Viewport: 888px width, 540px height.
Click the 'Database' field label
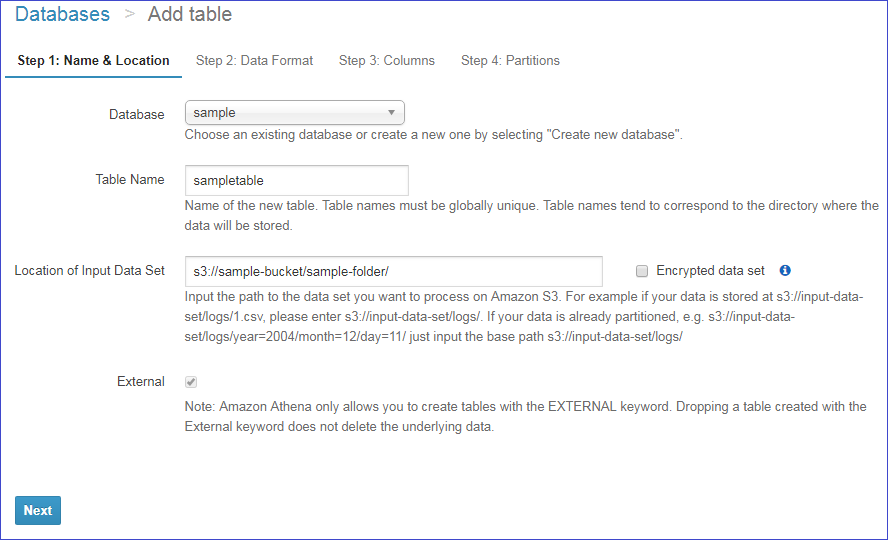[136, 114]
